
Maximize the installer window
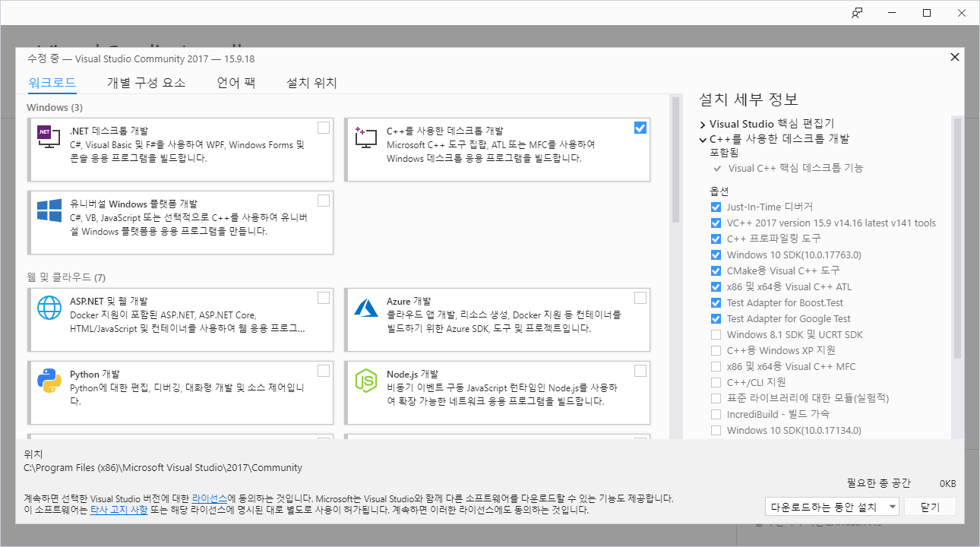(927, 13)
